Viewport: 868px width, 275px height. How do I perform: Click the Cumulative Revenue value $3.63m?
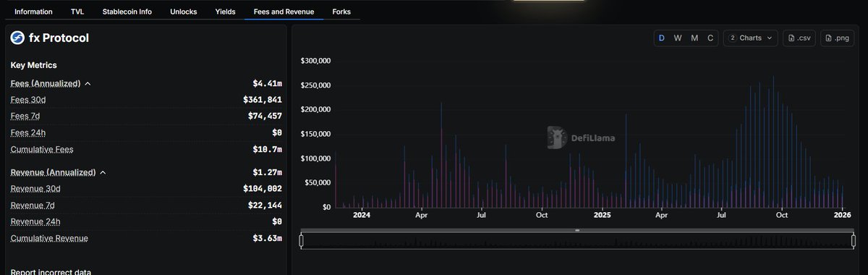[x=268, y=238]
